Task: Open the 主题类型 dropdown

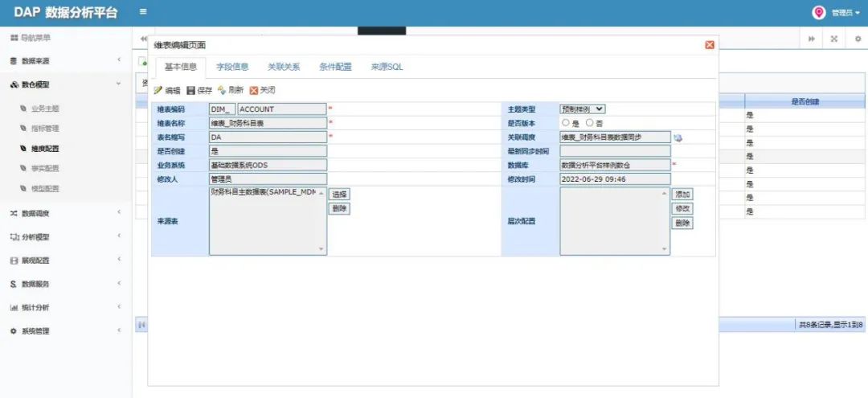Action: (583, 109)
